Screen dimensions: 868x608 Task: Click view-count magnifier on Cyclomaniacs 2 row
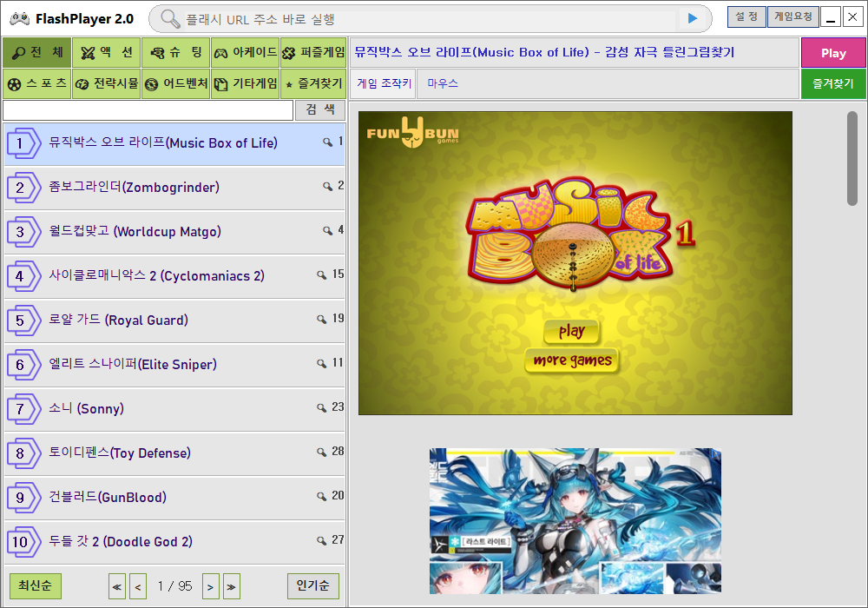point(322,275)
